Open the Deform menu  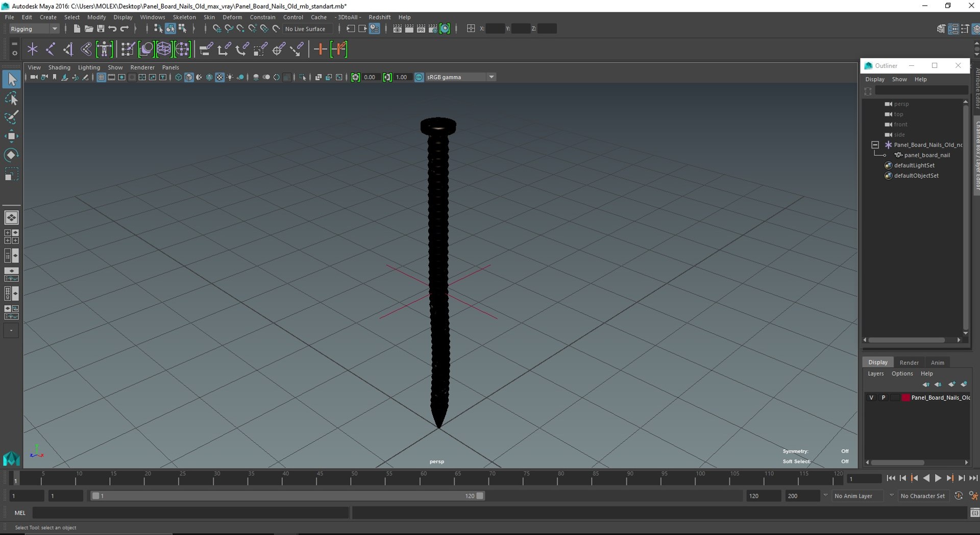tap(232, 17)
